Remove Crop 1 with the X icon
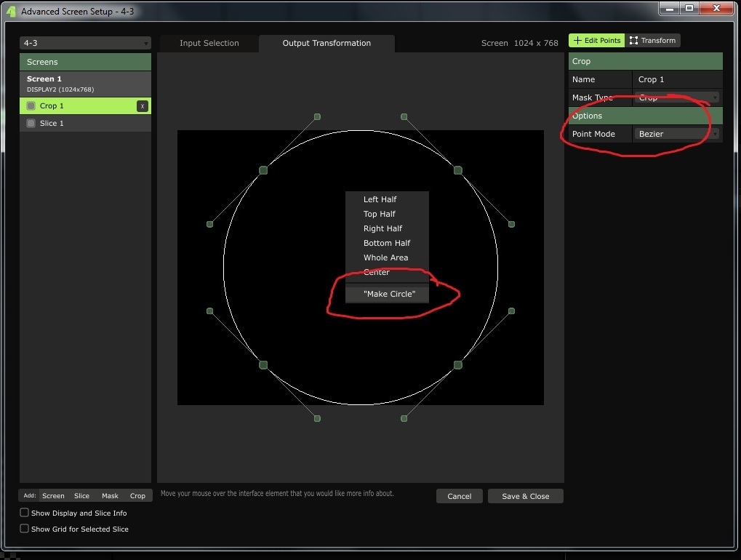The width and height of the screenshot is (741, 560). [x=143, y=106]
